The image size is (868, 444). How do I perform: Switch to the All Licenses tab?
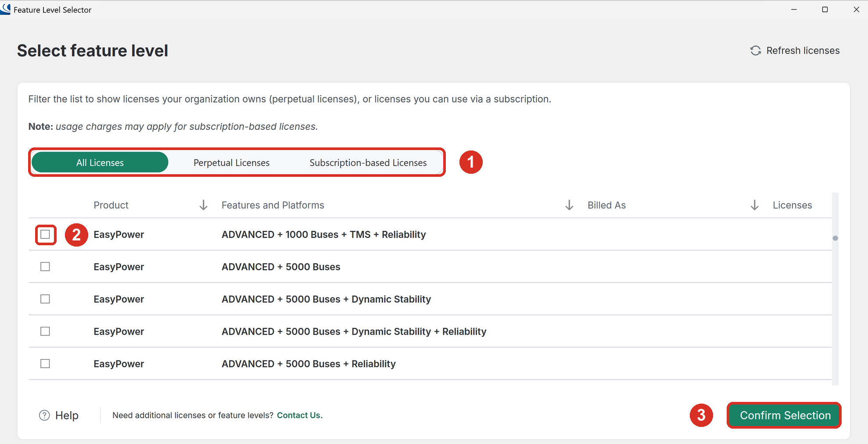(x=100, y=162)
